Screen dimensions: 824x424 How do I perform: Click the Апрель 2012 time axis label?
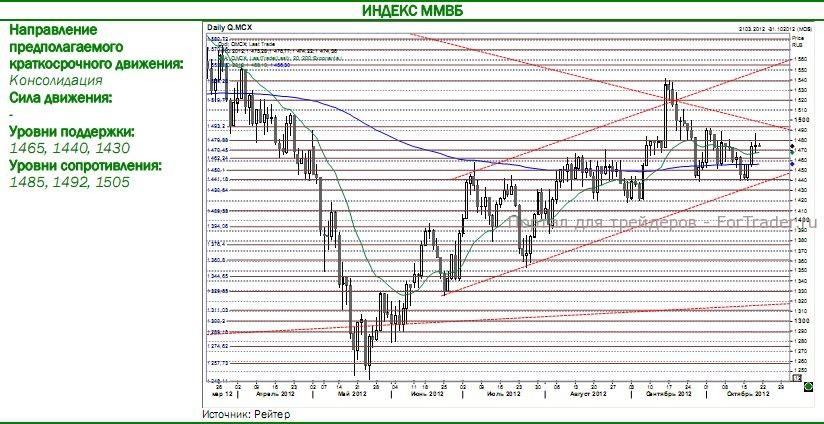pos(274,394)
